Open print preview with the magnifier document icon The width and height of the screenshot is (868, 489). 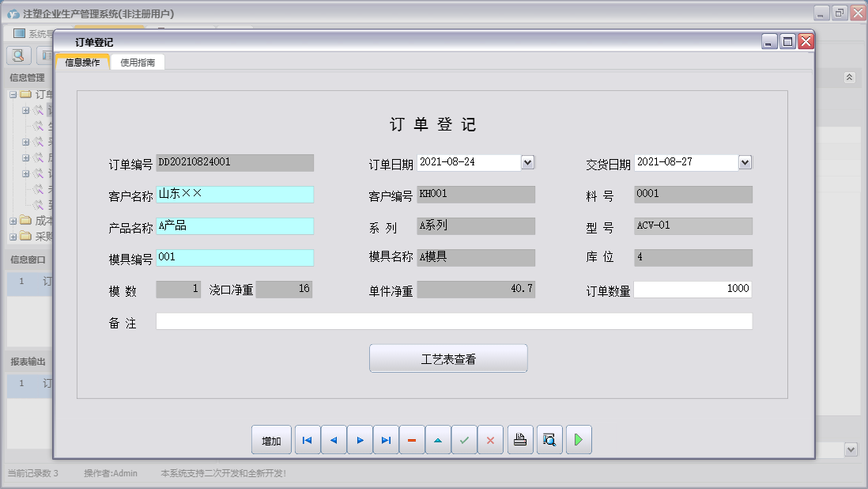tap(549, 440)
